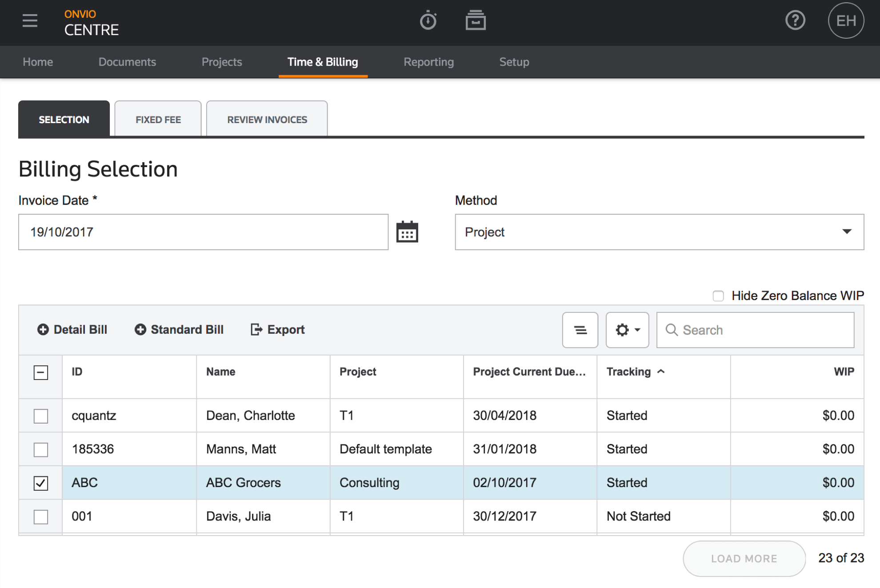880x588 pixels.
Task: Toggle the select-all header checkbox
Action: pyautogui.click(x=41, y=372)
